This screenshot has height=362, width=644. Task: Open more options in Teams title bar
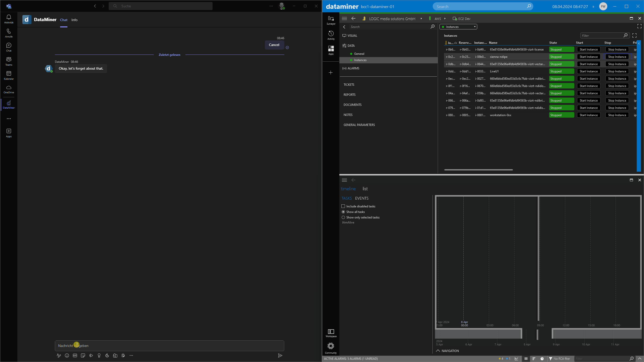click(x=271, y=6)
